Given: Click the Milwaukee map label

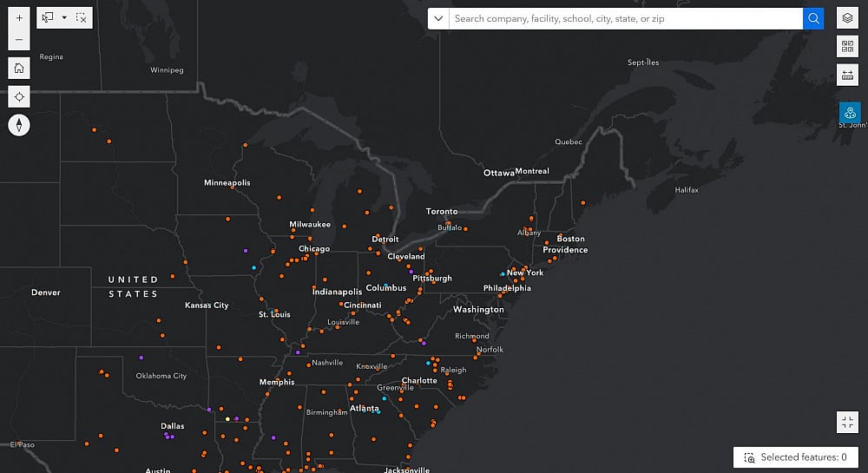Looking at the screenshot, I should coord(310,224).
